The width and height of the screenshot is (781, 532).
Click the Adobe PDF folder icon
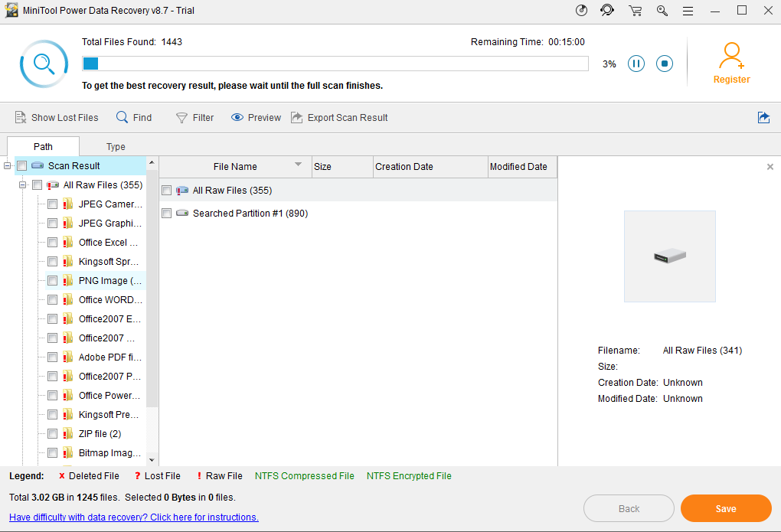coord(67,357)
